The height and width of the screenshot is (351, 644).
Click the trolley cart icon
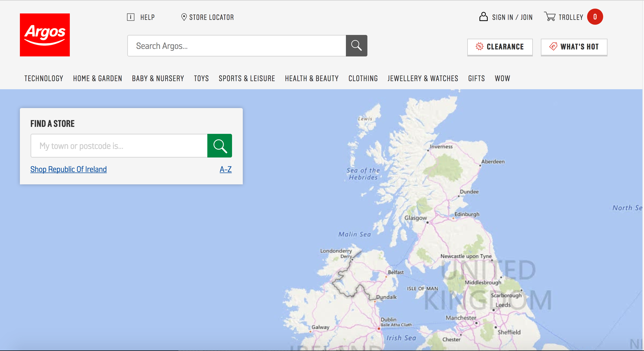point(550,16)
